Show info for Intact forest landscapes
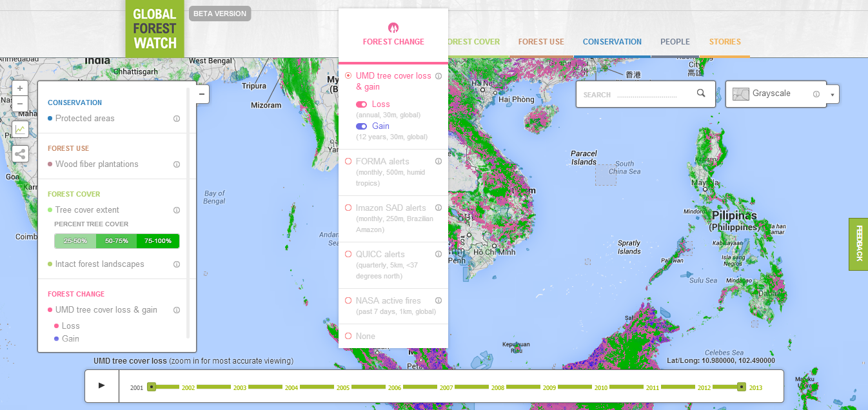 click(177, 264)
